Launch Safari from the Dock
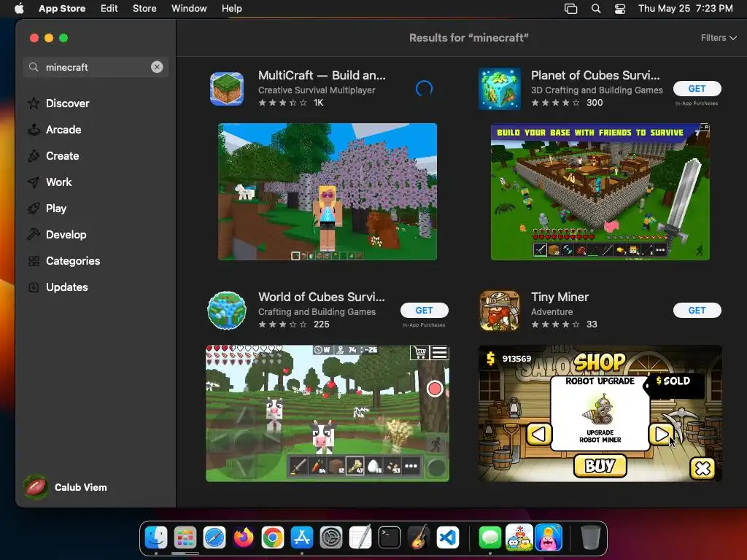Image resolution: width=747 pixels, height=560 pixels. [214, 538]
